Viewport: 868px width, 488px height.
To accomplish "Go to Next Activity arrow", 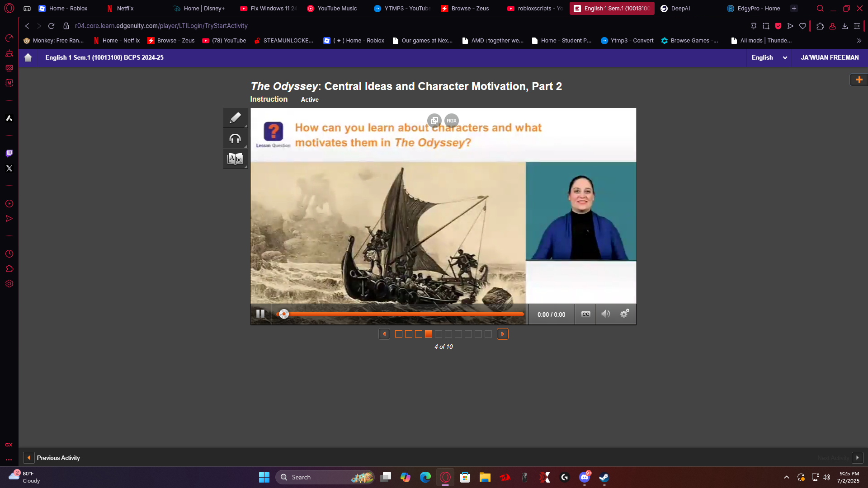I will click(858, 458).
